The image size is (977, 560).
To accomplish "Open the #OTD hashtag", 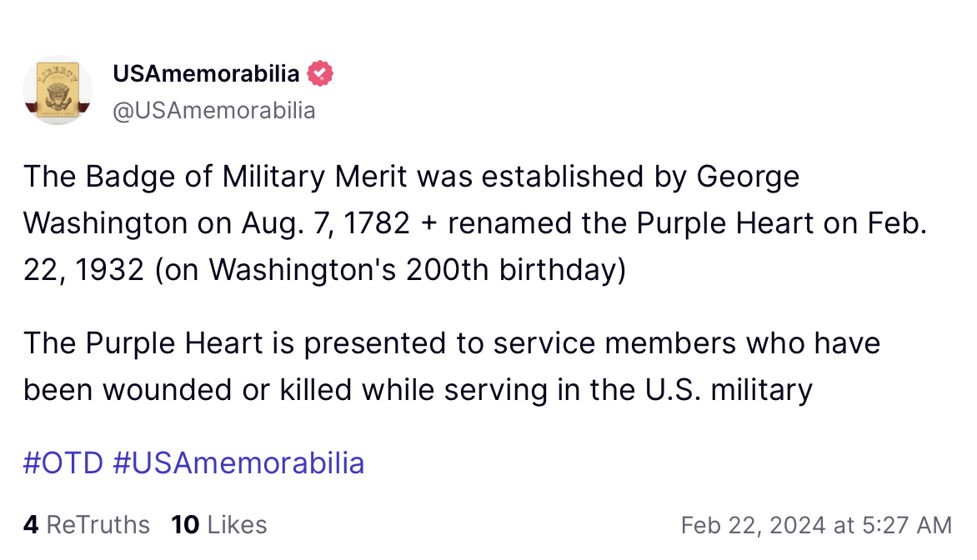I will click(63, 463).
